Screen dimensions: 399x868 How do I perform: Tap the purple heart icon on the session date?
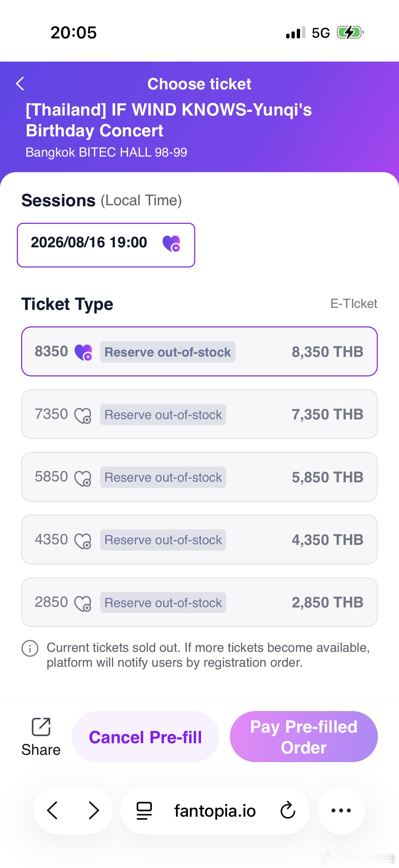[171, 243]
